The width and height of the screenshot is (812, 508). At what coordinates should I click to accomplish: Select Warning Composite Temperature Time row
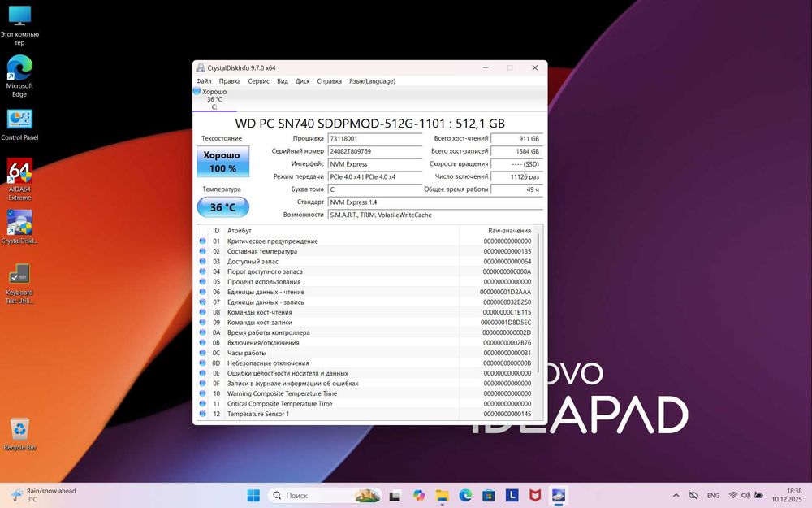point(366,393)
